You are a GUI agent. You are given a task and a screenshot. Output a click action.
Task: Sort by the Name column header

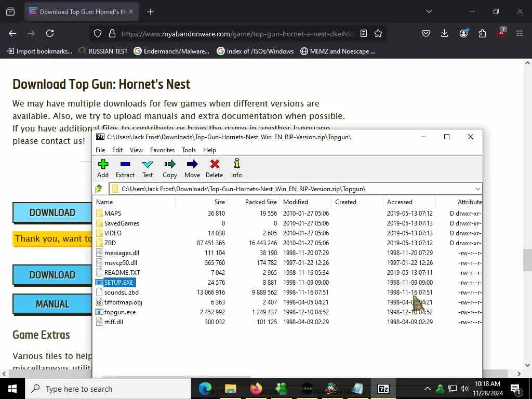[x=135, y=202]
